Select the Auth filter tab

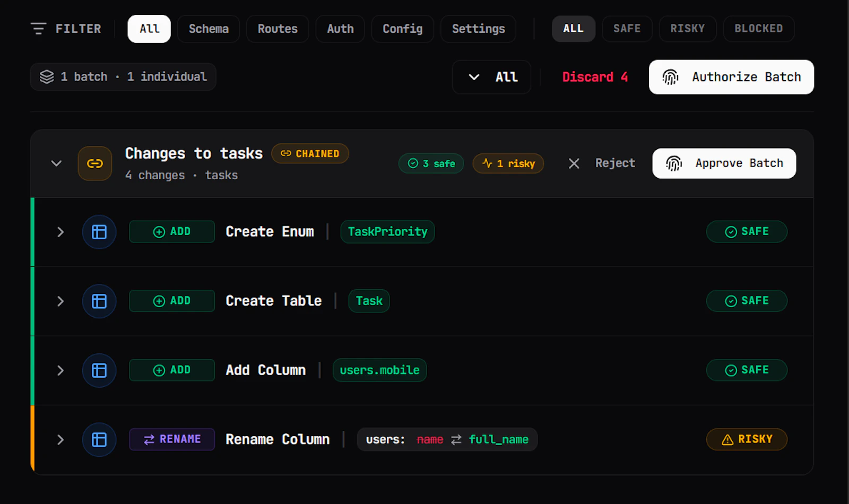(x=340, y=29)
